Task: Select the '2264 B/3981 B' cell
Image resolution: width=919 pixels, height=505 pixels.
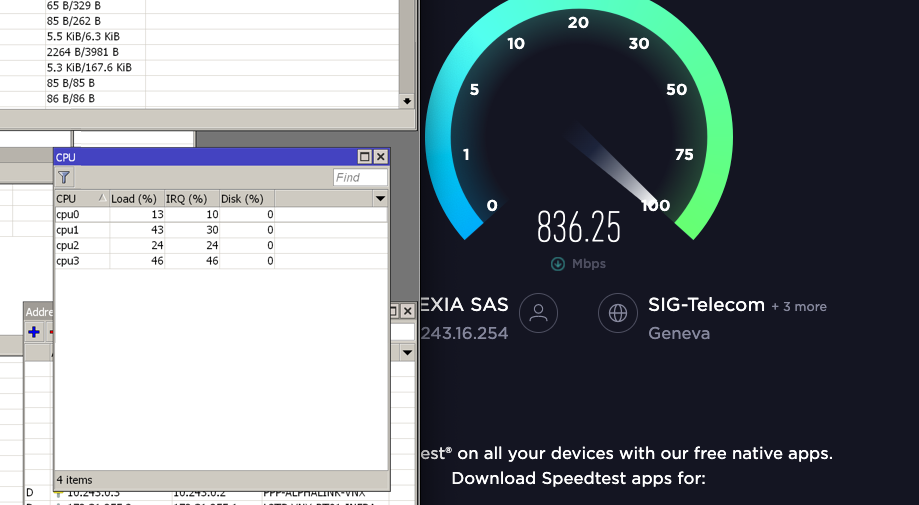Action: (83, 52)
